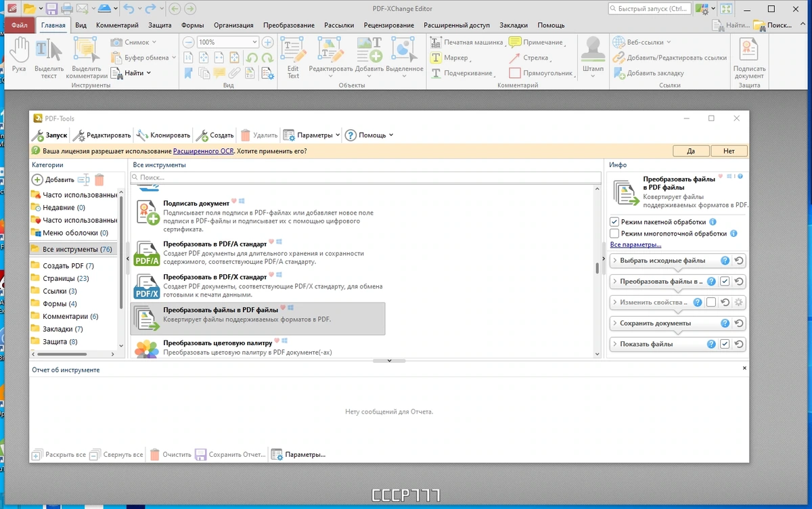Select the Стрелка arrow tool
This screenshot has width=812, height=509.
pyautogui.click(x=529, y=58)
